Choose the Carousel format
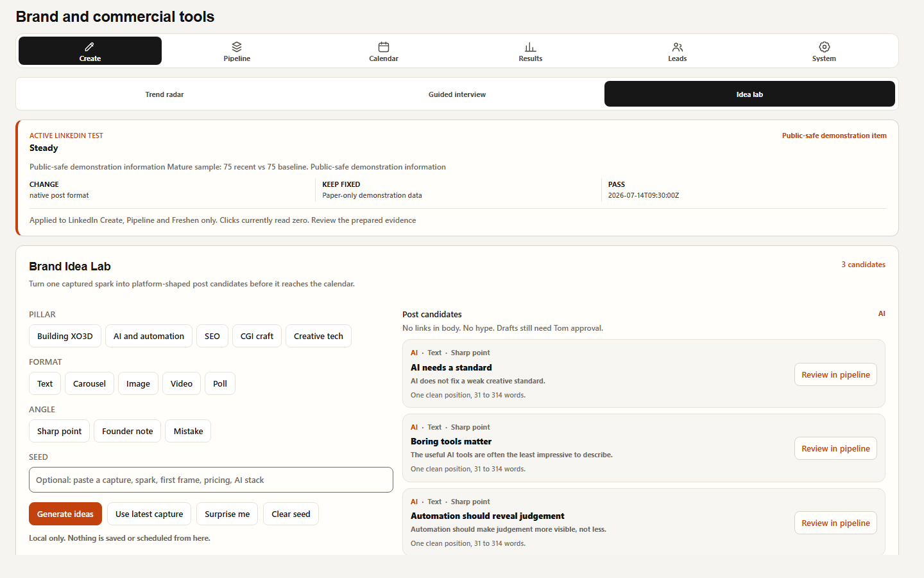This screenshot has width=924, height=578. [x=89, y=383]
